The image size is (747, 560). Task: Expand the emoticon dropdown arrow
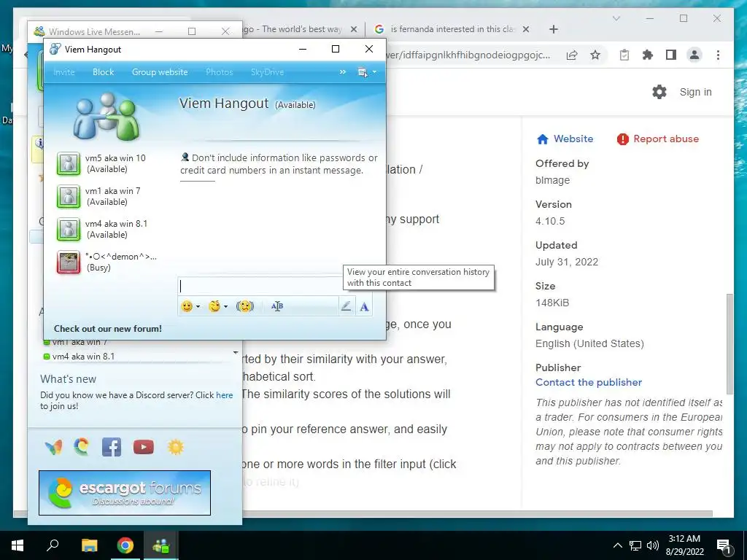tap(198, 307)
